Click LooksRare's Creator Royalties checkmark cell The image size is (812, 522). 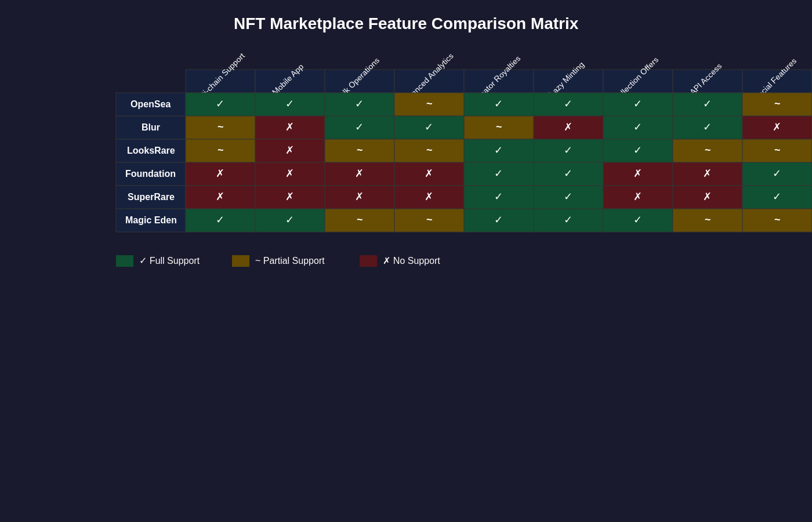click(499, 151)
